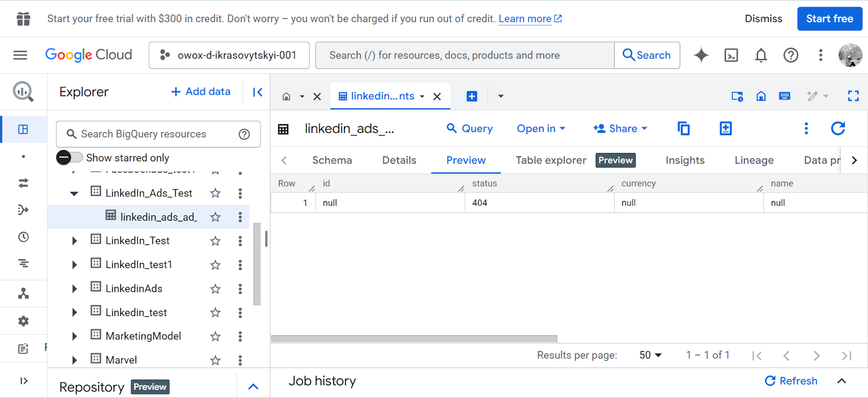Open Data transfers arrows icon in sidebar

(x=23, y=183)
